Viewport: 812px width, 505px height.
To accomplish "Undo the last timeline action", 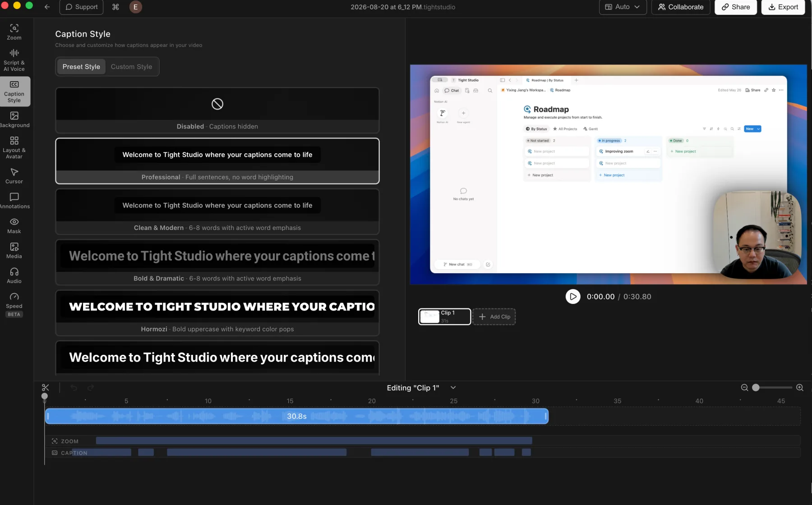I will [x=74, y=388].
